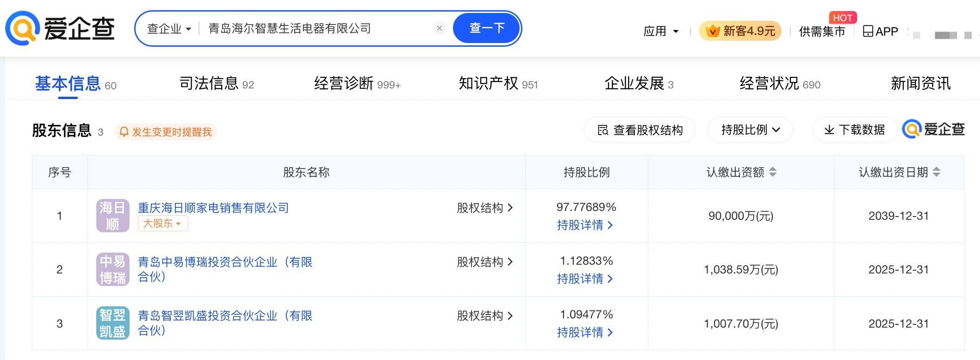Switch to the 司法信息 tab
This screenshot has height=360, width=980.
[x=216, y=84]
